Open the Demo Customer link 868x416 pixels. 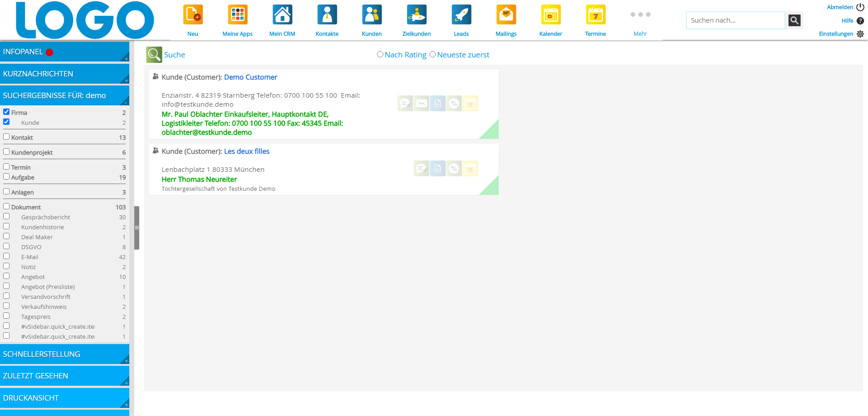click(x=250, y=77)
